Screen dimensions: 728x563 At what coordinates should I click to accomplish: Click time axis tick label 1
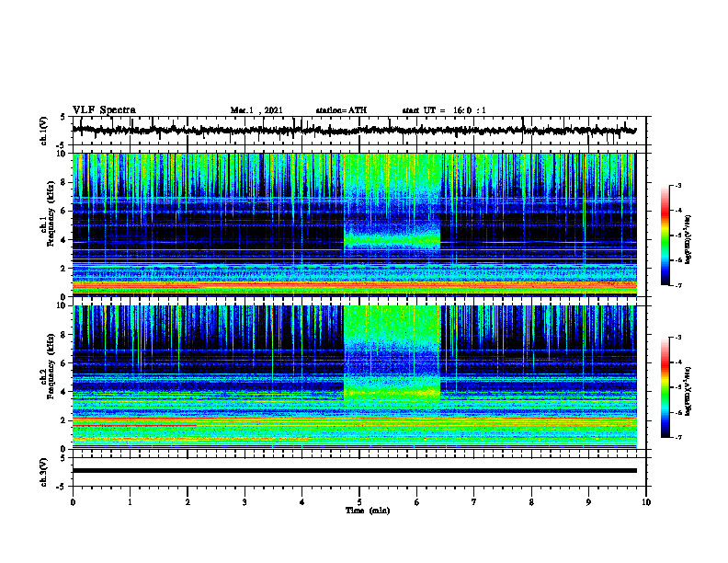tap(130, 502)
